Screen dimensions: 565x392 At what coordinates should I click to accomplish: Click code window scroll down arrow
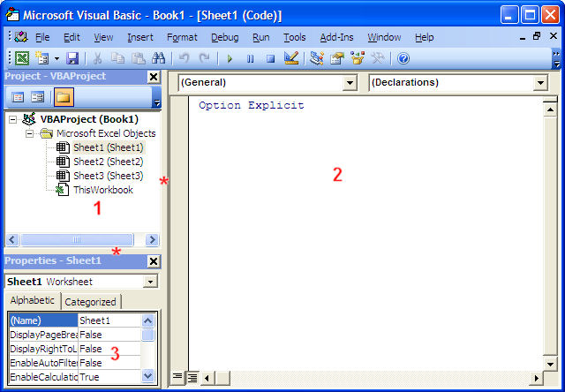[x=550, y=364]
